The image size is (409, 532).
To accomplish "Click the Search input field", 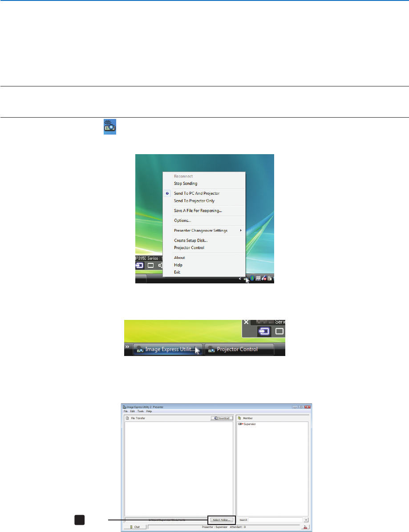I will point(275,520).
